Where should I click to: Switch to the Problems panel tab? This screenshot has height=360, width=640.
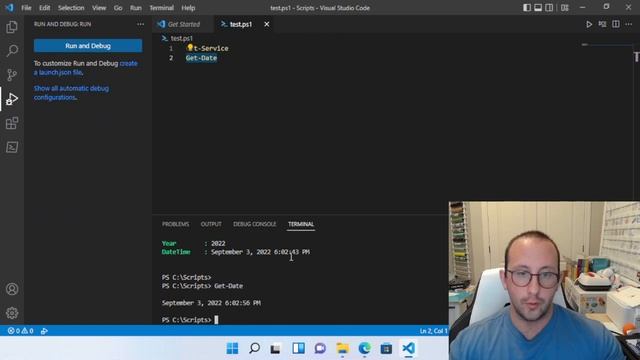pyautogui.click(x=176, y=224)
